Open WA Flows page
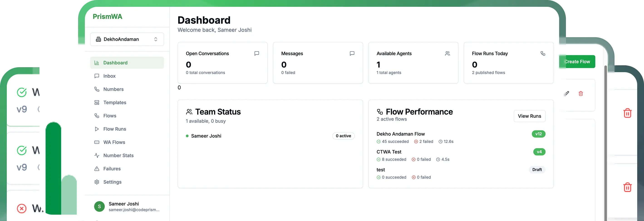This screenshot has width=644, height=221. click(x=127, y=142)
